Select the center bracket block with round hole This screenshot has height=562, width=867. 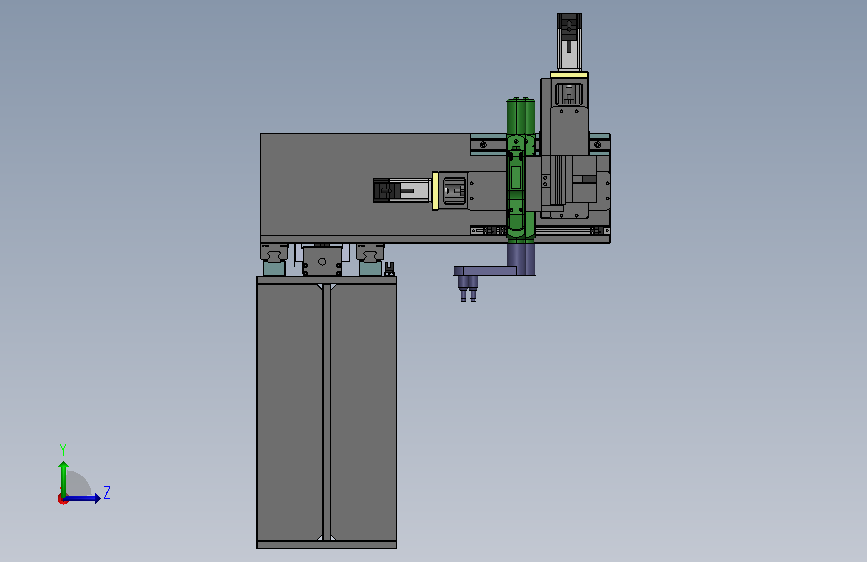(322, 261)
